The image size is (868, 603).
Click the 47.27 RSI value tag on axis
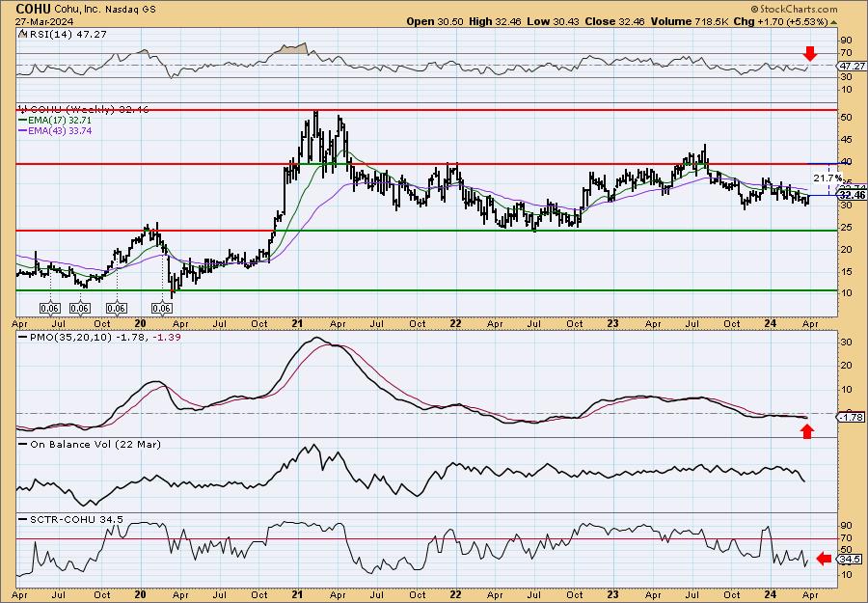tap(852, 66)
